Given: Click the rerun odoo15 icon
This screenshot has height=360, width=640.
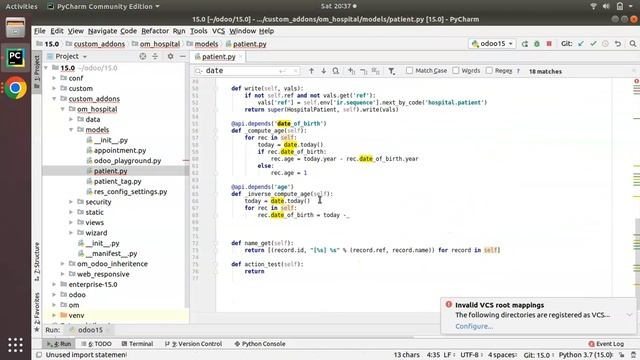Looking at the screenshot, I should pos(524,44).
